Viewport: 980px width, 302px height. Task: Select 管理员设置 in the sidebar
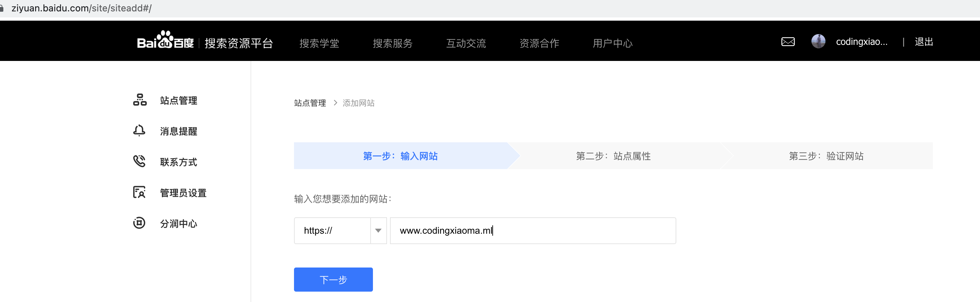183,193
